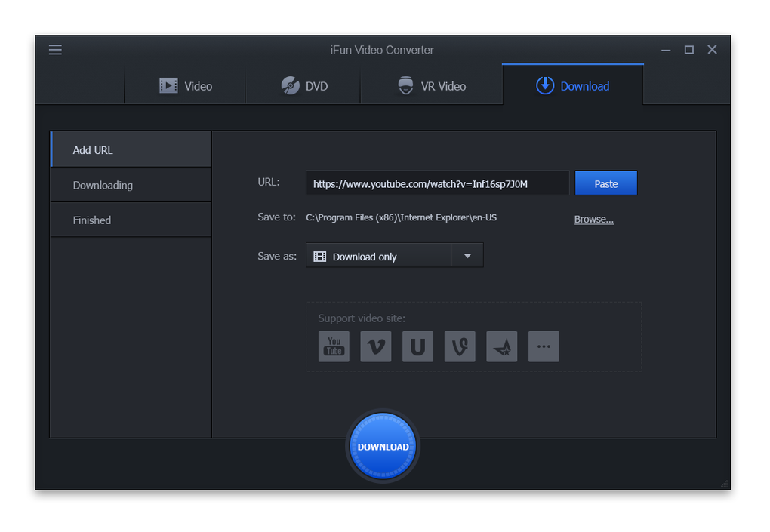Viewport: 770px width, 532px height.
Task: Click the Vimeo site icon
Action: tap(376, 346)
